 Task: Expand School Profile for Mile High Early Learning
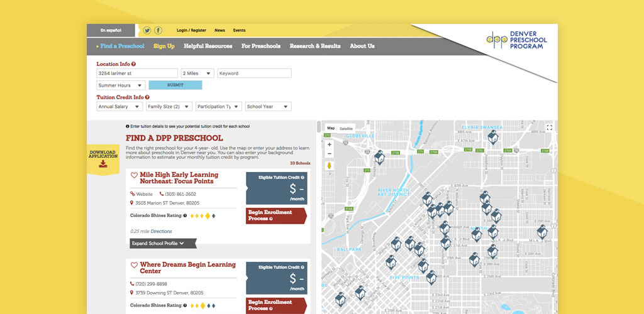(163, 244)
